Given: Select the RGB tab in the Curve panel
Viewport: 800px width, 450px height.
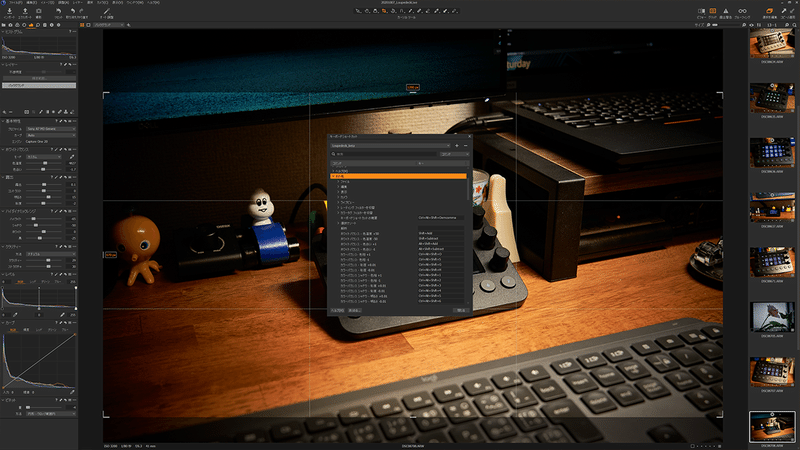Looking at the screenshot, I should point(13,330).
